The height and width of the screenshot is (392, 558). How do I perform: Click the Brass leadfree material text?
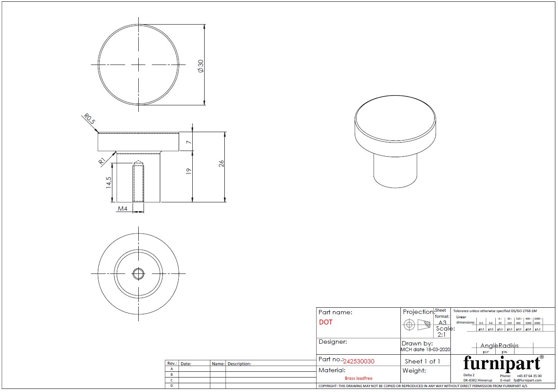(358, 378)
